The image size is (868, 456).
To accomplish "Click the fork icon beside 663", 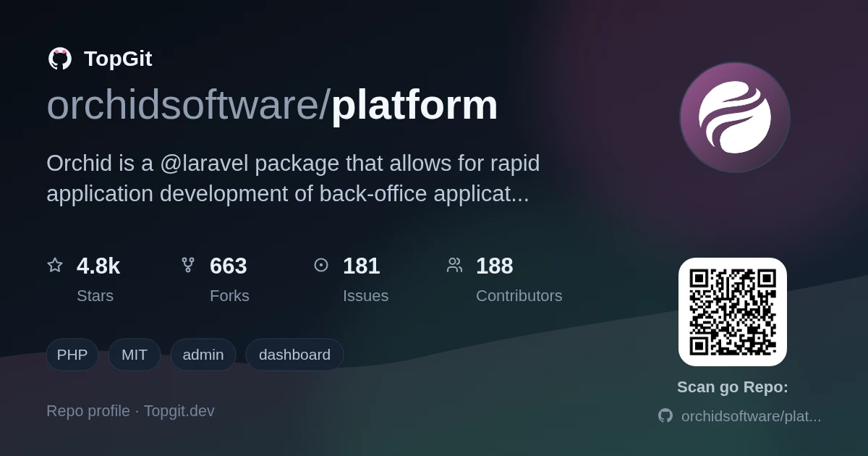I will point(188,265).
